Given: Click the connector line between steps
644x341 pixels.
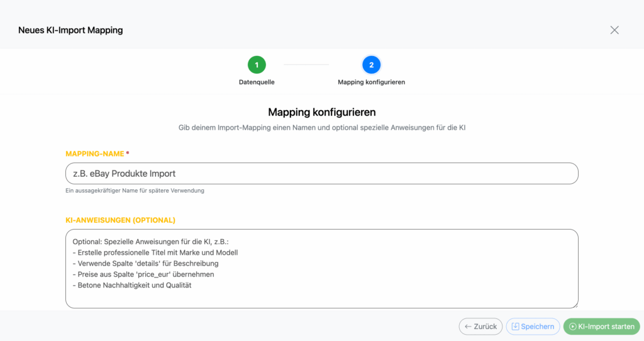Looking at the screenshot, I should [306, 65].
